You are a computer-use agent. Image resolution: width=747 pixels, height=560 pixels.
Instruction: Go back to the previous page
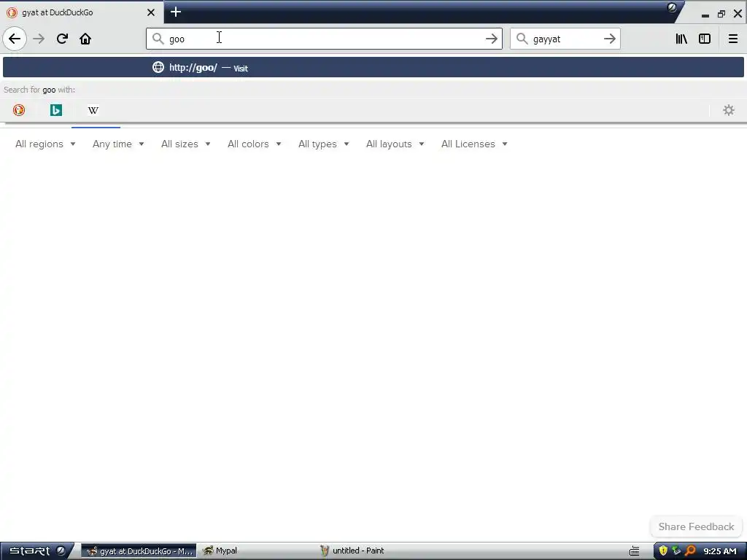pos(15,39)
